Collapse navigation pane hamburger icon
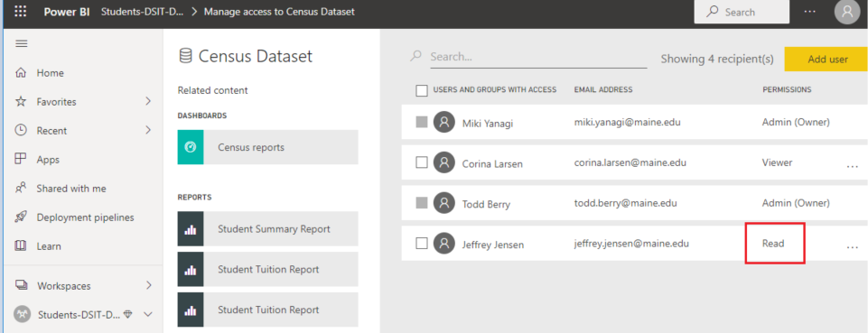This screenshot has height=333, width=868. (x=22, y=43)
